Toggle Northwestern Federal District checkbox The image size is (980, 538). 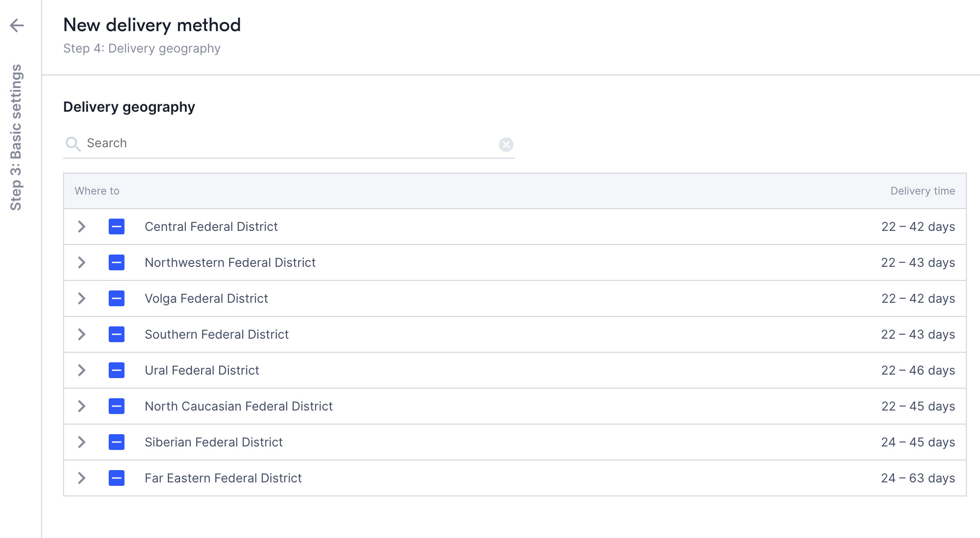coord(117,262)
